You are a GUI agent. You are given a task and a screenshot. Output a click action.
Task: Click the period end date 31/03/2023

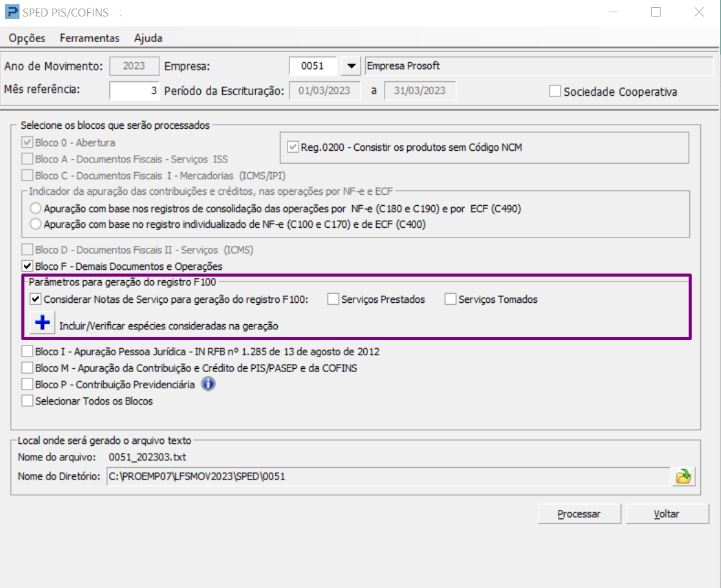point(420,90)
